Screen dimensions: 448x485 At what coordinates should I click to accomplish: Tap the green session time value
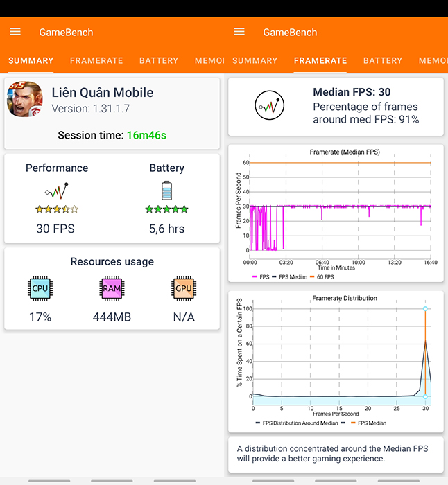[x=146, y=135]
